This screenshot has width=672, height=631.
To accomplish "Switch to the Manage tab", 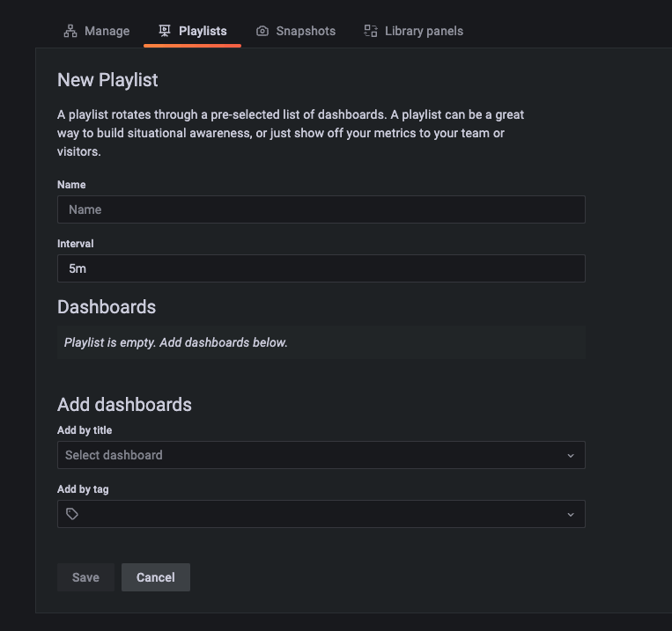I will coord(107,31).
